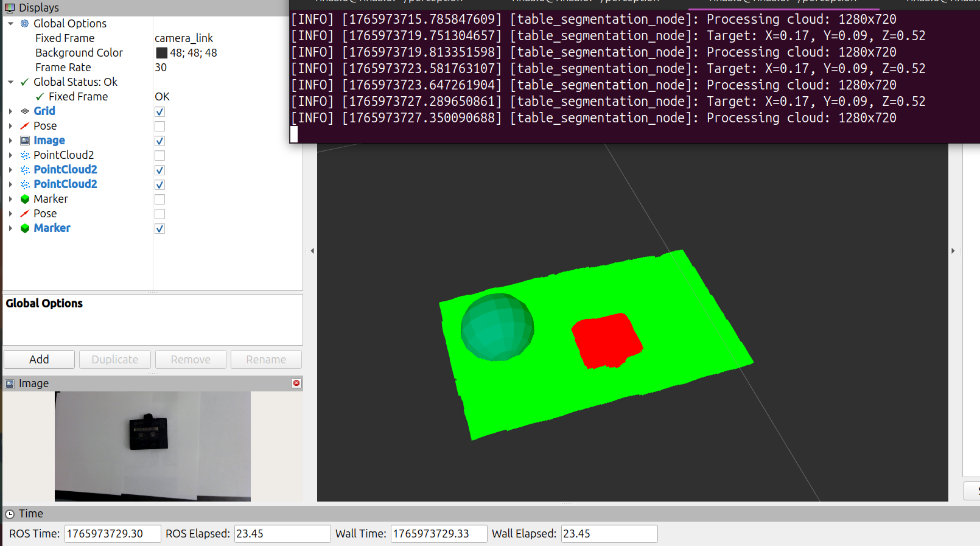
Task: Enable the second Pose checkbox
Action: pos(159,214)
